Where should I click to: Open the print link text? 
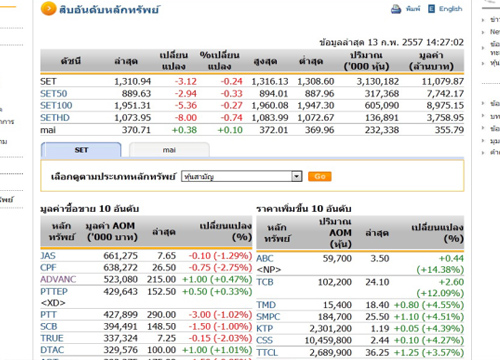pyautogui.click(x=413, y=9)
